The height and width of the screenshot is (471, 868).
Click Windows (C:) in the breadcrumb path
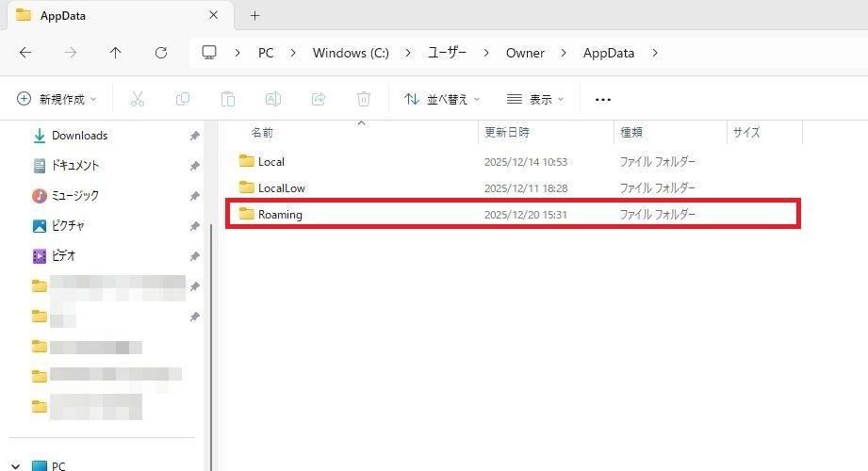pos(351,53)
